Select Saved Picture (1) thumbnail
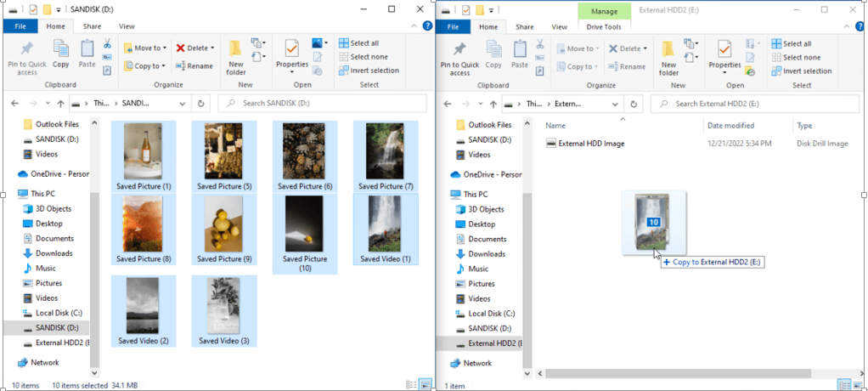 tap(144, 156)
